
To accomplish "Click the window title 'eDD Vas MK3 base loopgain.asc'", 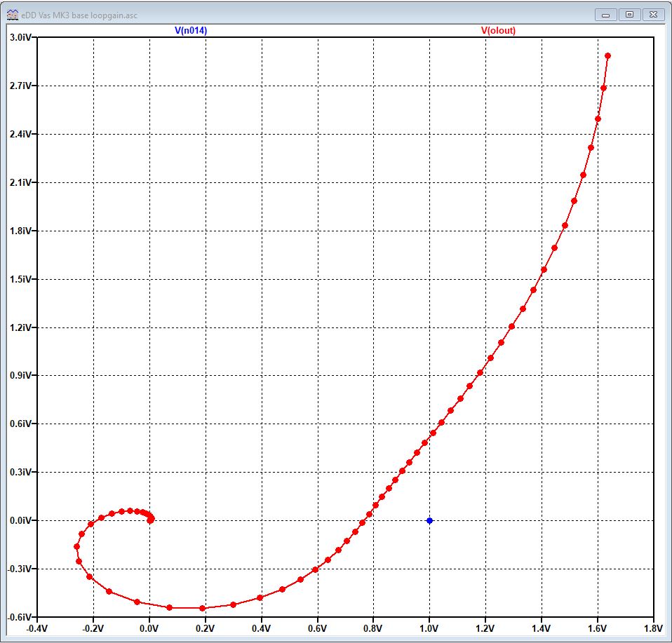I will (79, 15).
